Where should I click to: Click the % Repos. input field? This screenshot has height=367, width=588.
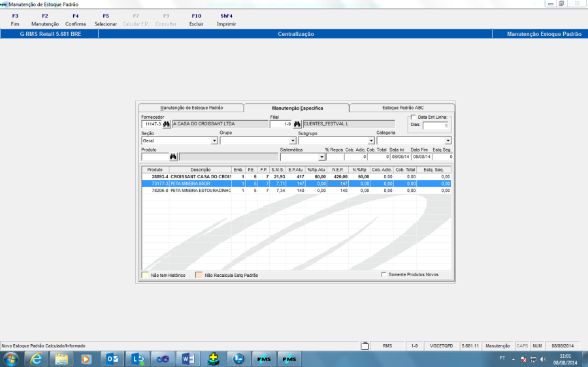tap(335, 157)
